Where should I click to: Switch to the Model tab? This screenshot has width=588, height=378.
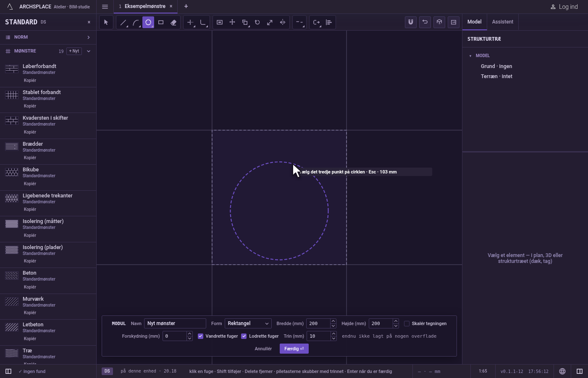coord(475,22)
